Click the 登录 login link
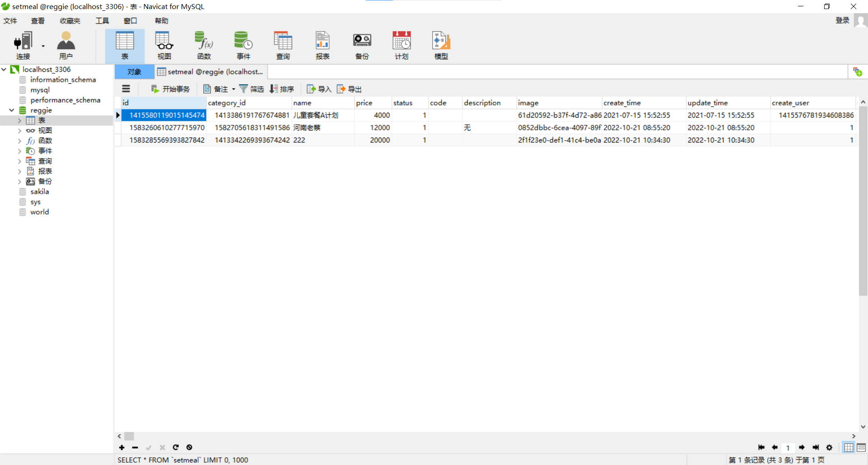868x465 pixels. point(842,20)
